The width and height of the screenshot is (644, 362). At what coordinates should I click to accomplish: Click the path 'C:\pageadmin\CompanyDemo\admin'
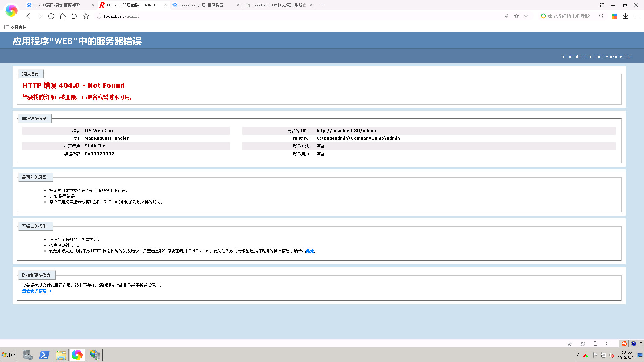click(358, 138)
